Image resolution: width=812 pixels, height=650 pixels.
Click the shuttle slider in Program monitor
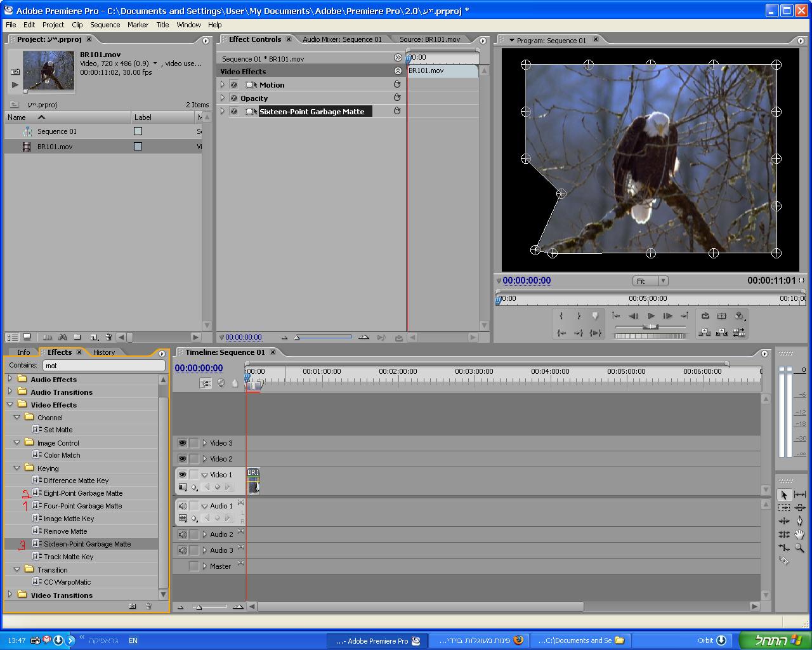[x=650, y=327]
